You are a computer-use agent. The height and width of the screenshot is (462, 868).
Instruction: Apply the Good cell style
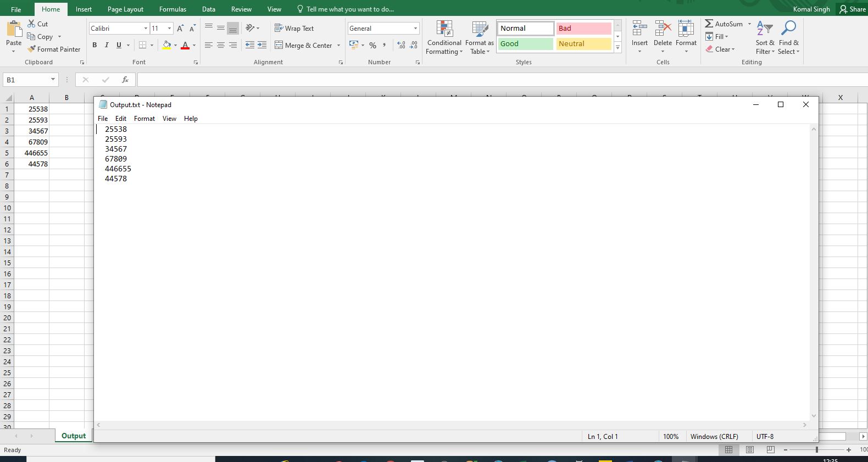pyautogui.click(x=525, y=44)
